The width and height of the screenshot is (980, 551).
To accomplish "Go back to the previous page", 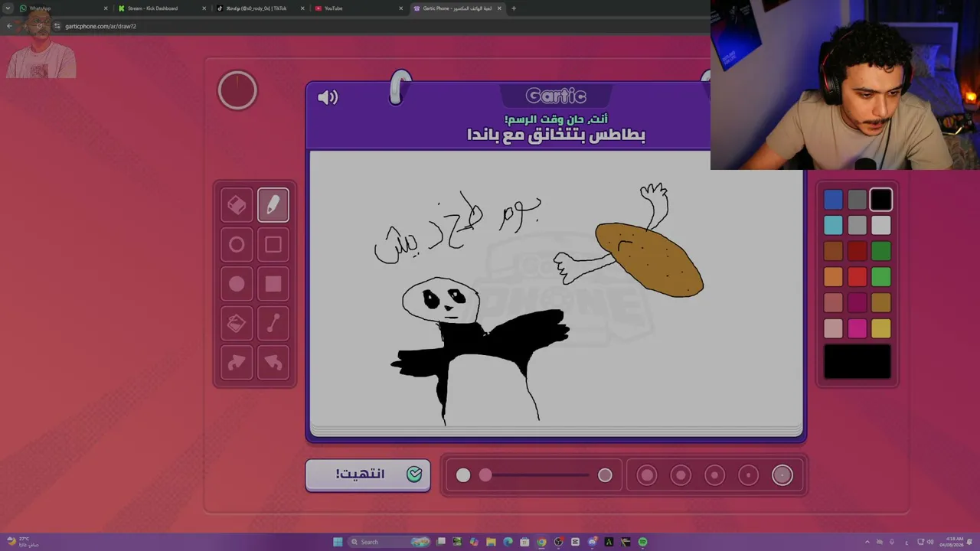I will (x=9, y=26).
